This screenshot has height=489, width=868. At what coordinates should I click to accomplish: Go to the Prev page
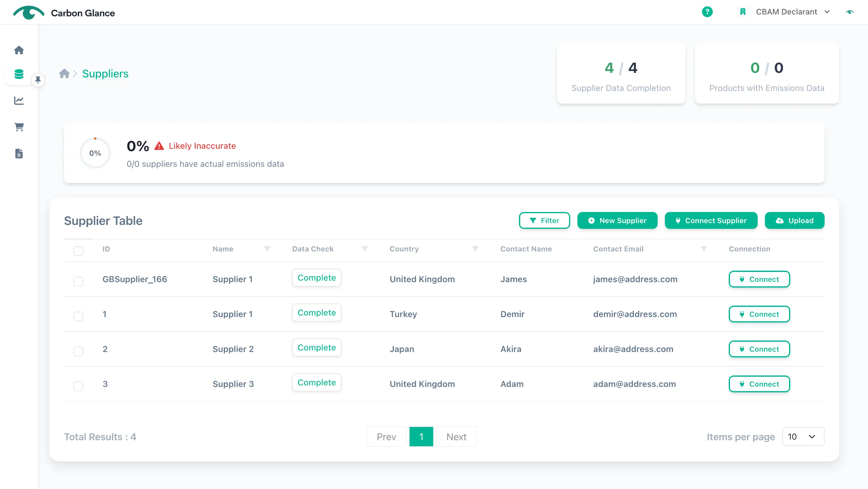pos(386,437)
